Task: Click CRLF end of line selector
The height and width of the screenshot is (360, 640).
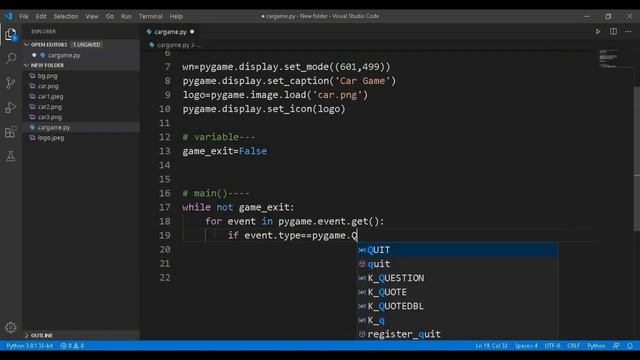Action: coord(573,346)
